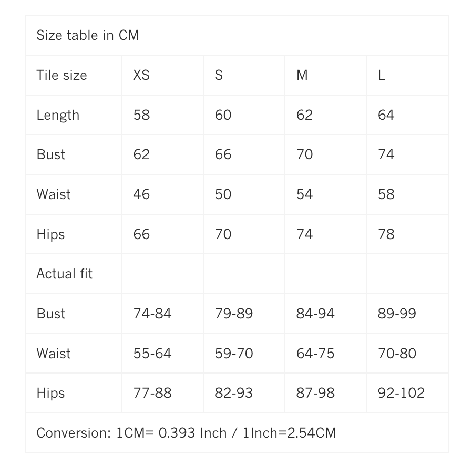Select the Length value 58 for XS
The height and width of the screenshot is (476, 472).
tap(141, 115)
